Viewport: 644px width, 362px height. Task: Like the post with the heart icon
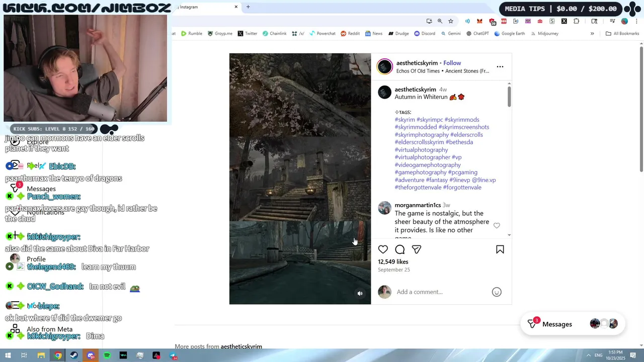[383, 249]
